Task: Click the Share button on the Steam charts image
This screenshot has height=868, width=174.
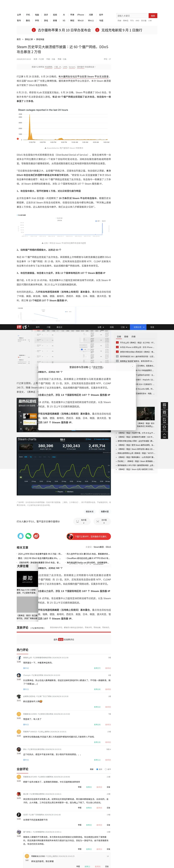Action: pos(88,439)
